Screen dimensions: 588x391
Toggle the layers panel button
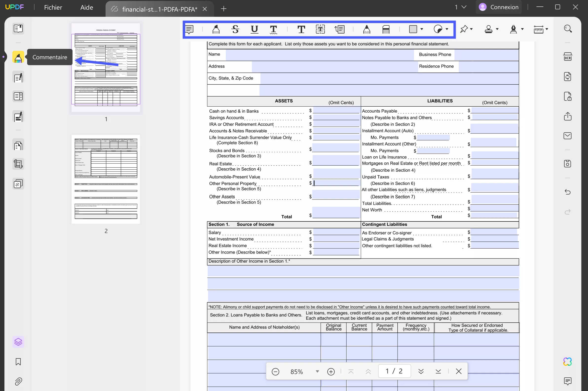coord(18,342)
